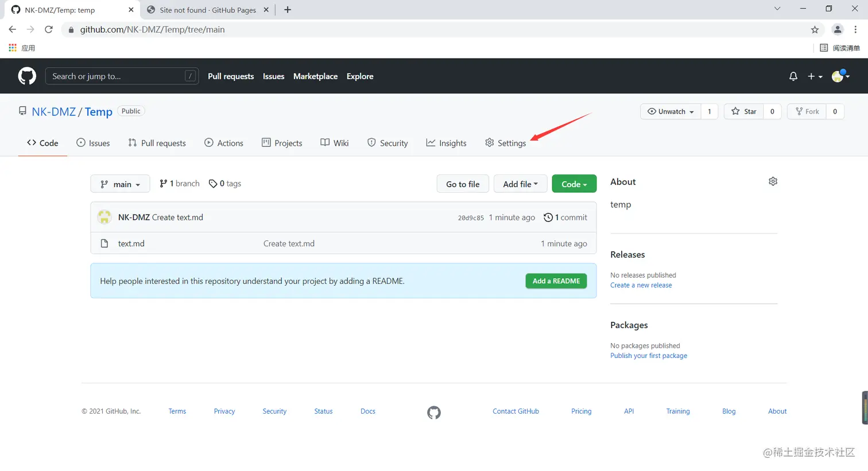The width and height of the screenshot is (868, 471).
Task: Click the commit history clock icon
Action: 548,217
